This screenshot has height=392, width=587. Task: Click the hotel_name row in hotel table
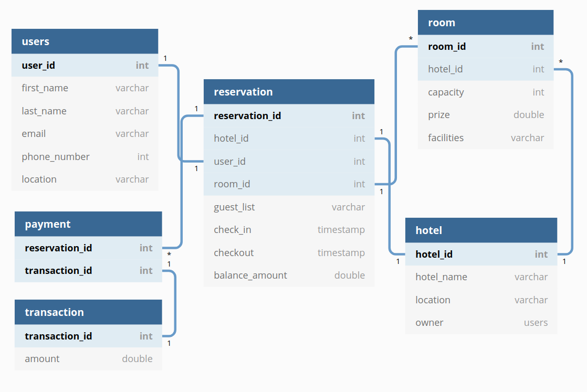481,277
